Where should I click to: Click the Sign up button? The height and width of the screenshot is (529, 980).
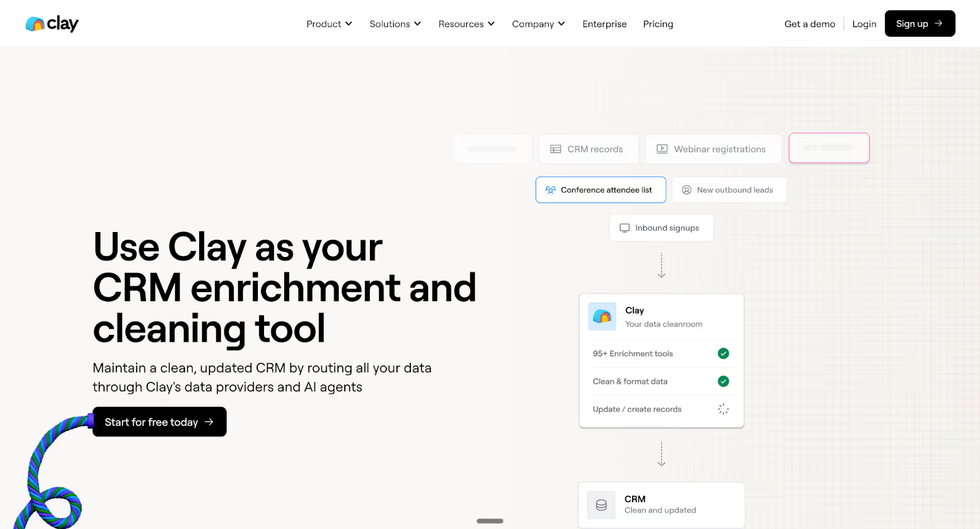pos(920,23)
